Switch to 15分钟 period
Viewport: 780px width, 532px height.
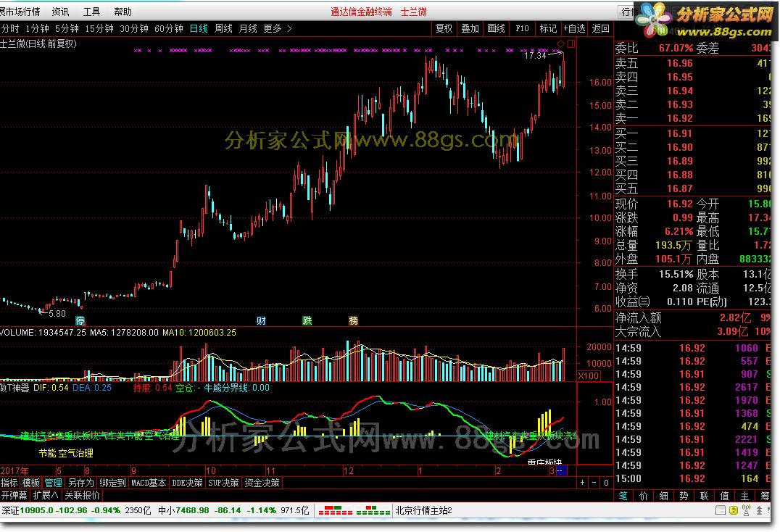[99, 28]
